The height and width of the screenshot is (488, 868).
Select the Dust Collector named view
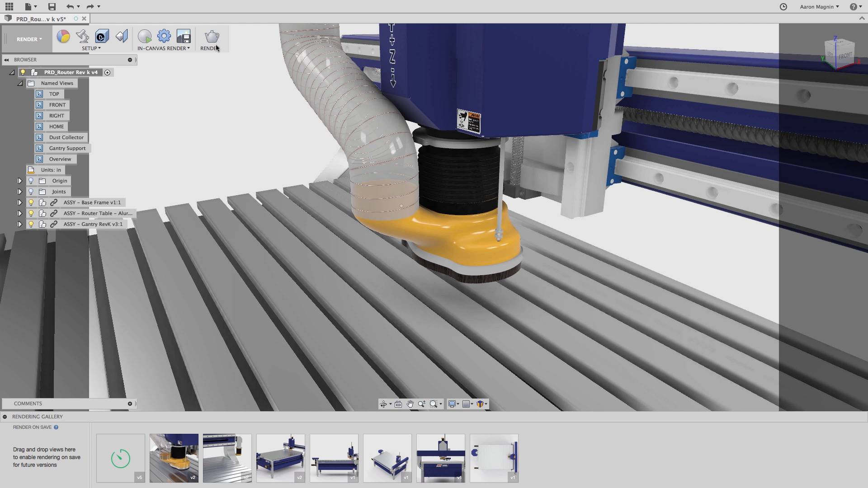66,137
